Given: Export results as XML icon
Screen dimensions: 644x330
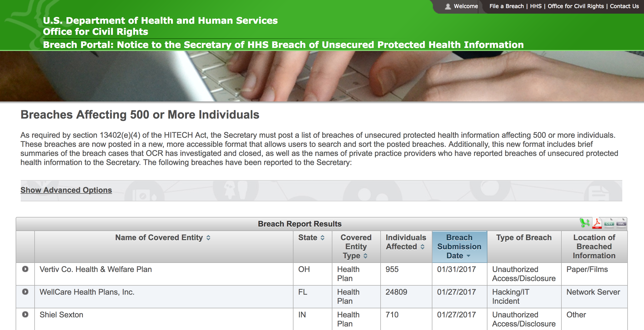Looking at the screenshot, I should click(x=621, y=223).
